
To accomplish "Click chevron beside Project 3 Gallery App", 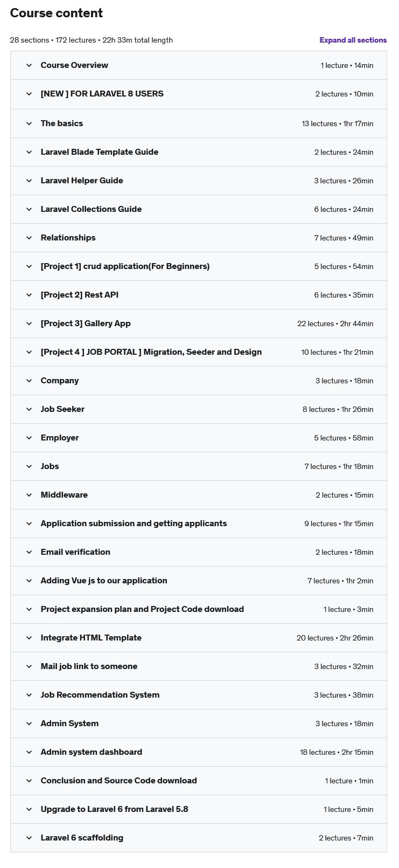I will point(29,323).
